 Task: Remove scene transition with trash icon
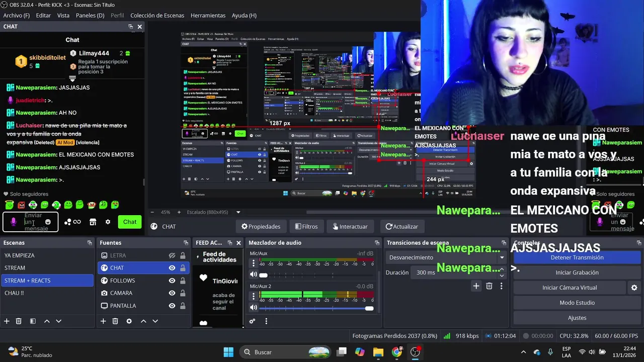tap(489, 286)
